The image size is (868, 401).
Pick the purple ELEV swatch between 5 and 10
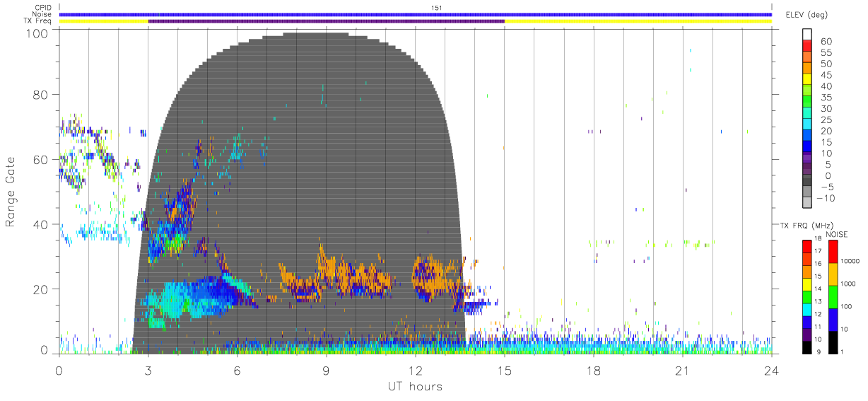[807, 158]
